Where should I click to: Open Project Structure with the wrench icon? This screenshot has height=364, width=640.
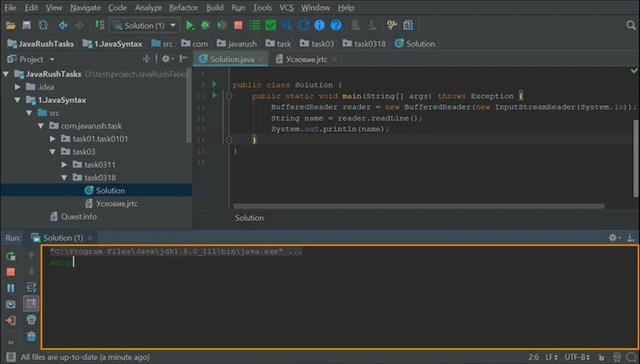coord(392,25)
